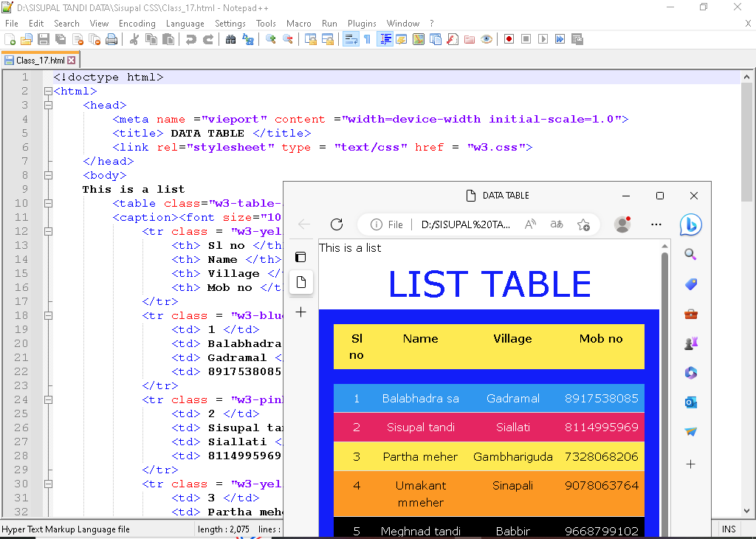
Task: Start macro recording with the red button
Action: [509, 39]
